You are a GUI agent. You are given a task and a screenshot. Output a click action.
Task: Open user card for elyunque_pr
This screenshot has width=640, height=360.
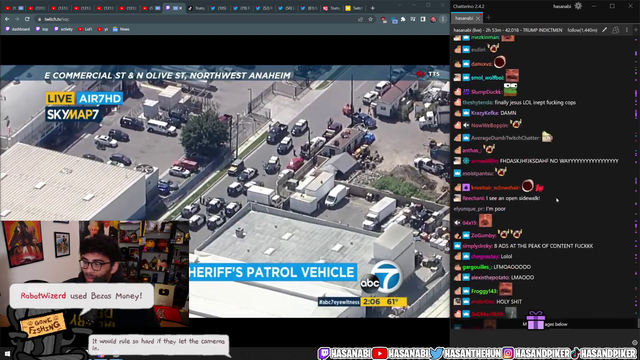469,209
